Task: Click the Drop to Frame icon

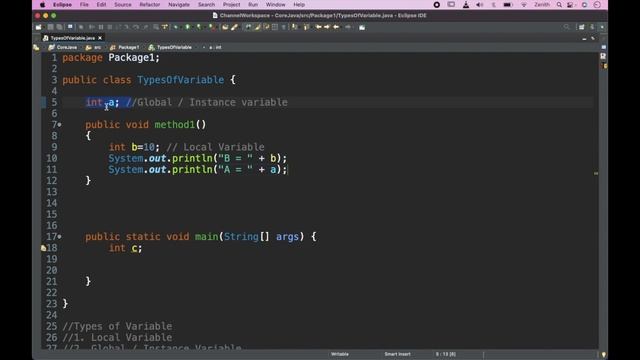Action: click(156, 27)
